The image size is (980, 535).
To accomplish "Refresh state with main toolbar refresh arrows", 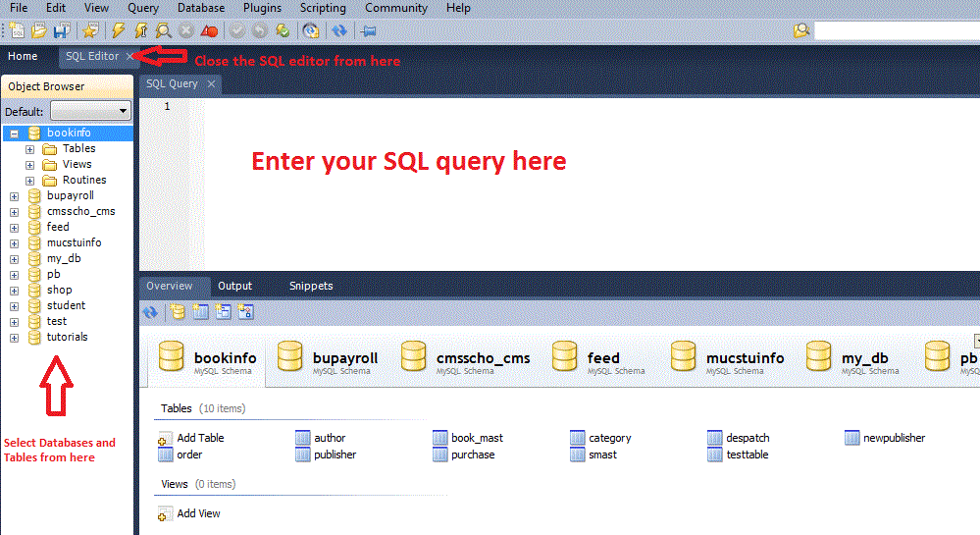I will coord(339,30).
